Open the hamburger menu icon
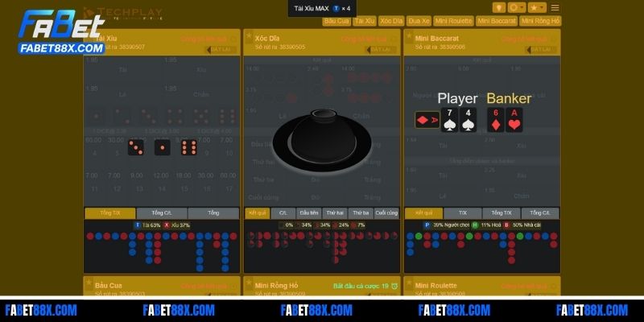This screenshot has width=644, height=322. point(555,8)
